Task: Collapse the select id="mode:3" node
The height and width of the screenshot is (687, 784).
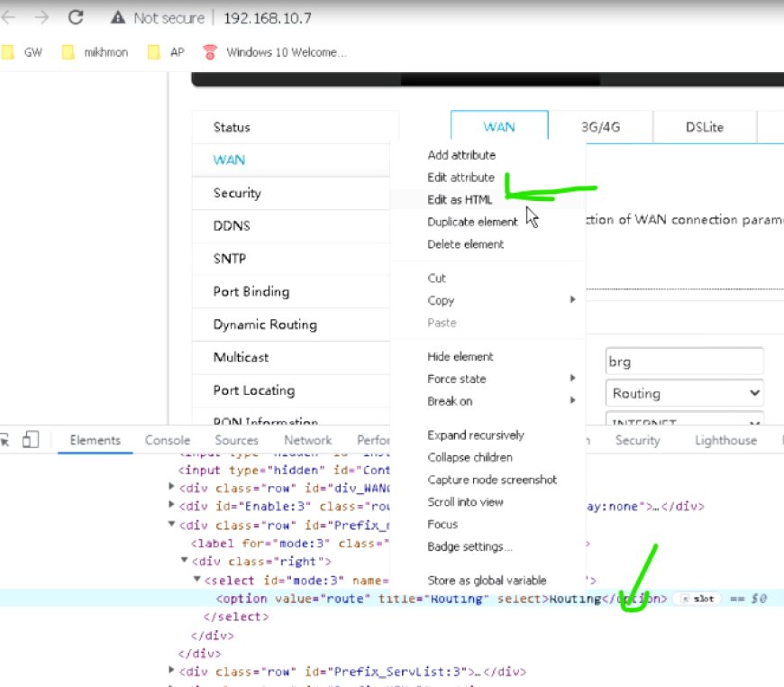Action: (197, 579)
